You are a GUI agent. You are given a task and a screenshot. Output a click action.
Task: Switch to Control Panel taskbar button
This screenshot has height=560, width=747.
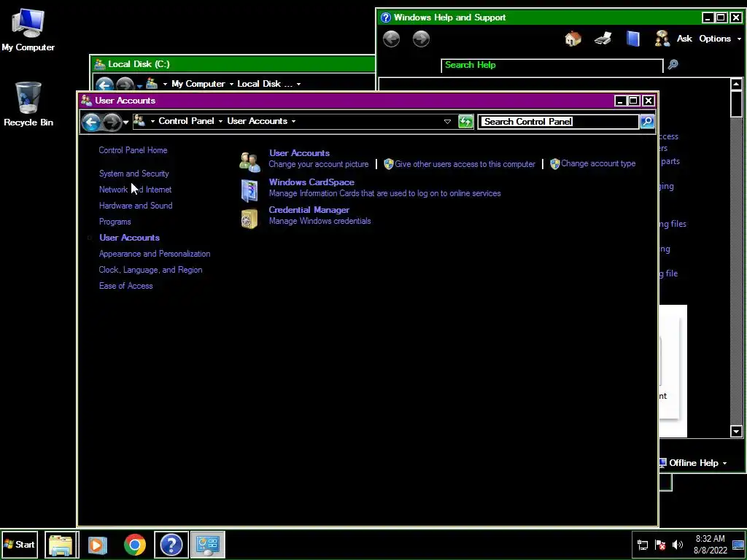[208, 545]
